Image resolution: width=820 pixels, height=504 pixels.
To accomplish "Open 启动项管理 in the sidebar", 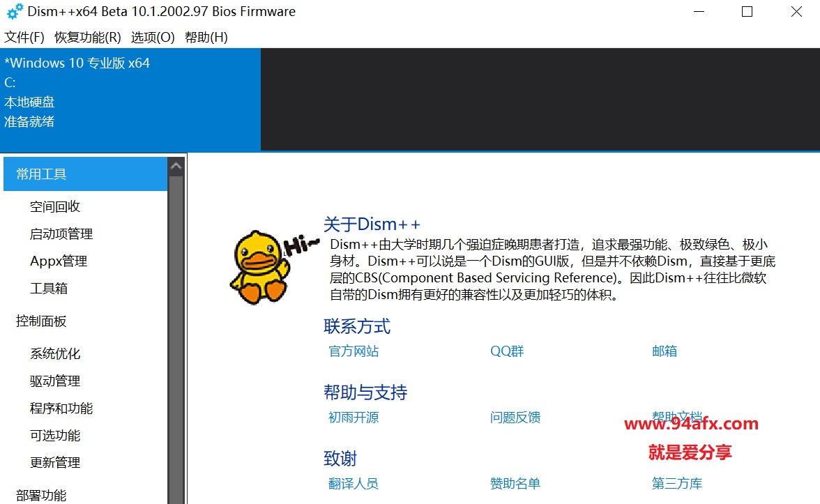I will point(61,234).
